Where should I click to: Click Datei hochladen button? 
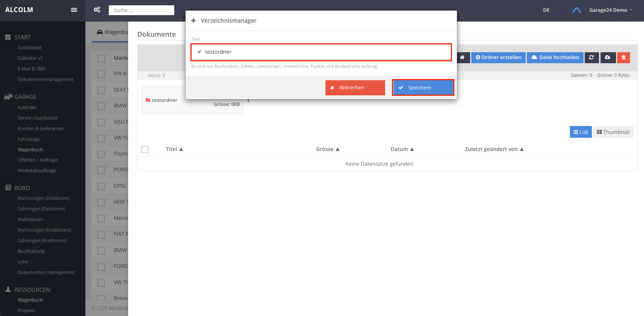click(x=555, y=58)
